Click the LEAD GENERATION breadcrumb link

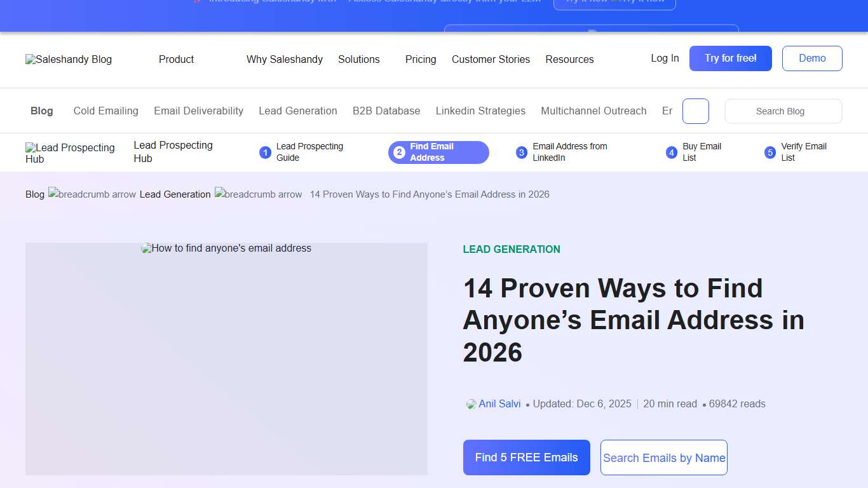coord(175,194)
